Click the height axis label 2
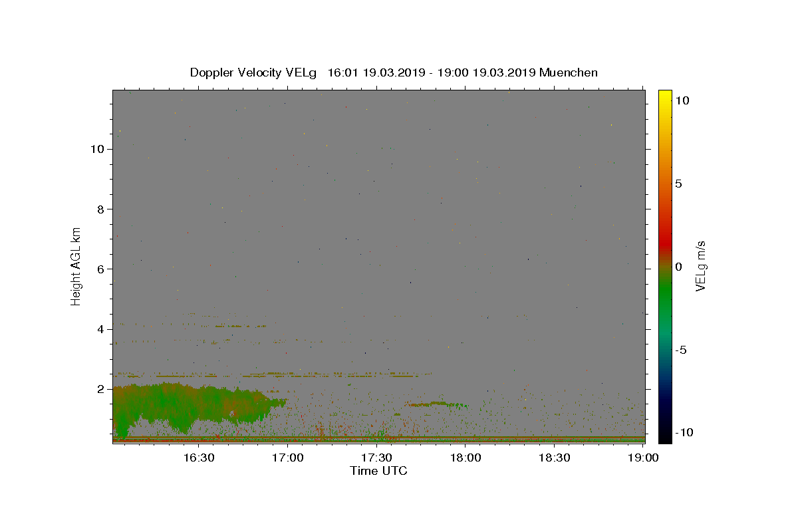 101,388
